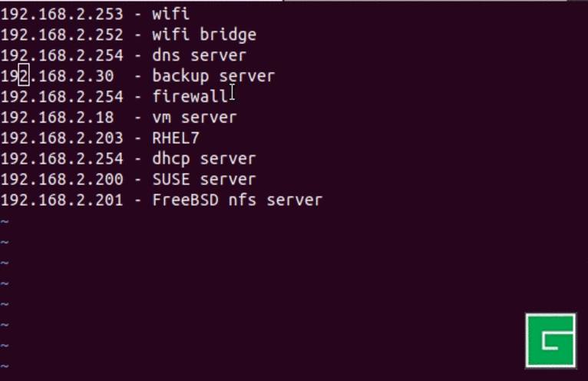Click the green G logo icon
The height and width of the screenshot is (381, 588).
pos(550,340)
